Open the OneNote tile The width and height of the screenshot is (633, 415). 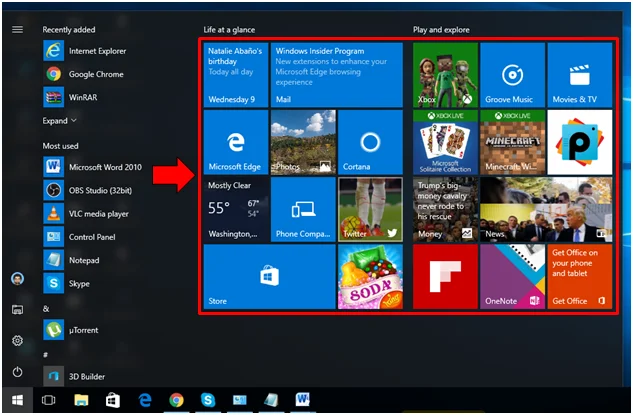coord(513,277)
